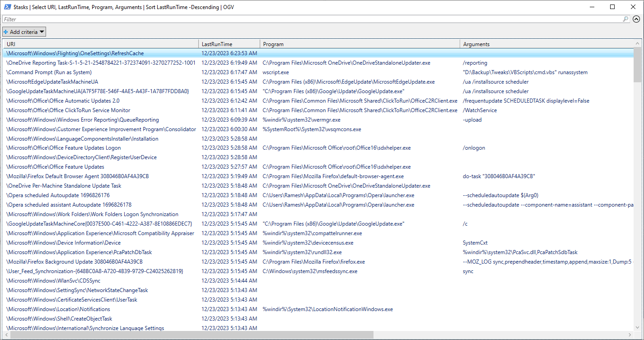Click the %windir%\system32\wermgr.exe program cell
The height and width of the screenshot is (340, 644).
[x=302, y=120]
